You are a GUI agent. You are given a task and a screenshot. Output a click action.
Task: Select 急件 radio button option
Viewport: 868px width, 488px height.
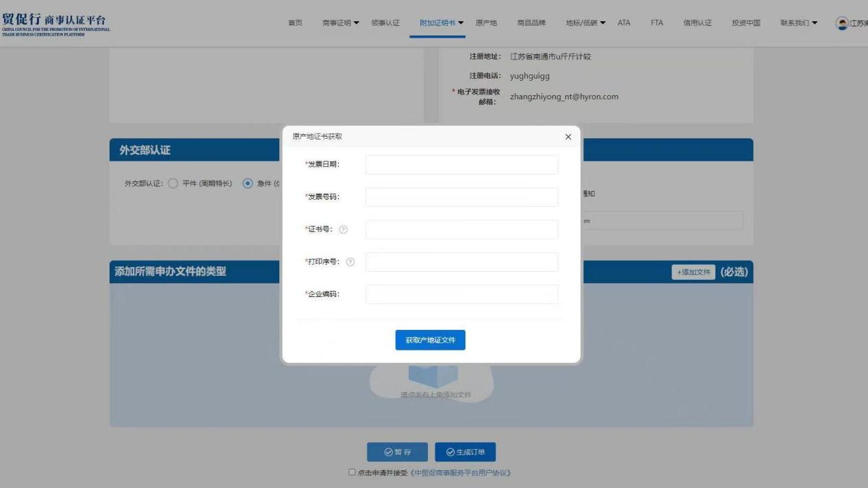248,183
